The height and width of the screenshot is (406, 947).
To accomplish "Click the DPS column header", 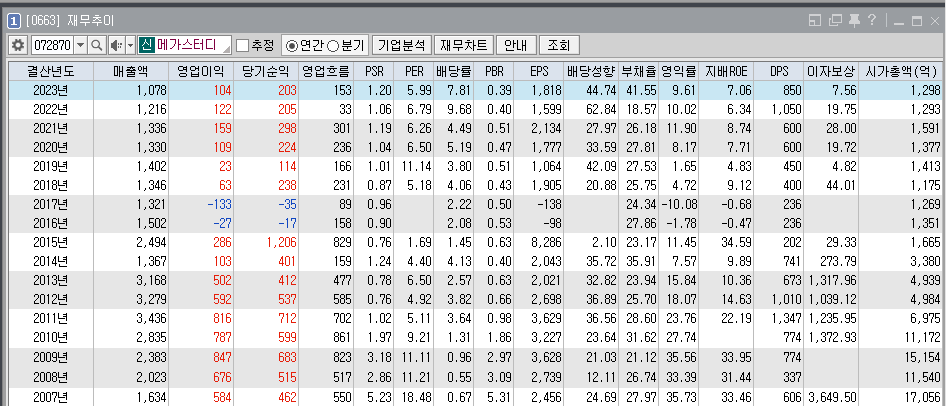I will 779,71.
